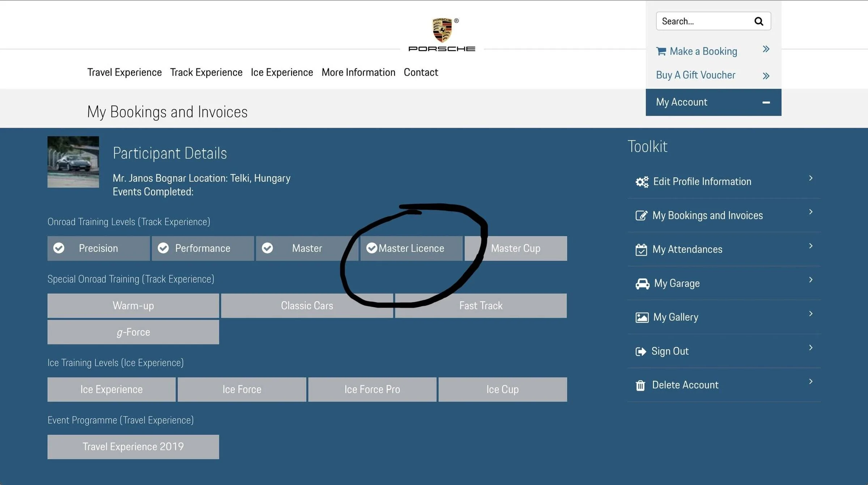Click the participant's car profile photo
Viewport: 868px width, 485px height.
point(73,162)
